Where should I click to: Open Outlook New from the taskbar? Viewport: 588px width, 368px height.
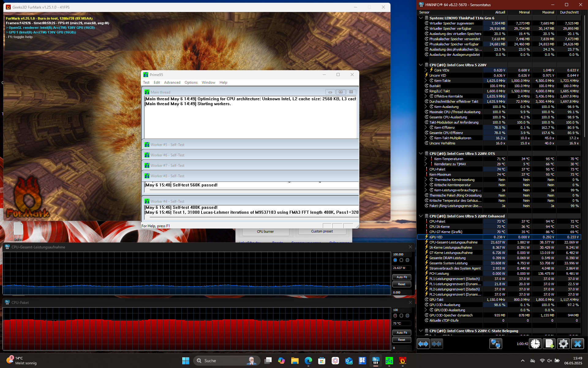click(x=349, y=361)
